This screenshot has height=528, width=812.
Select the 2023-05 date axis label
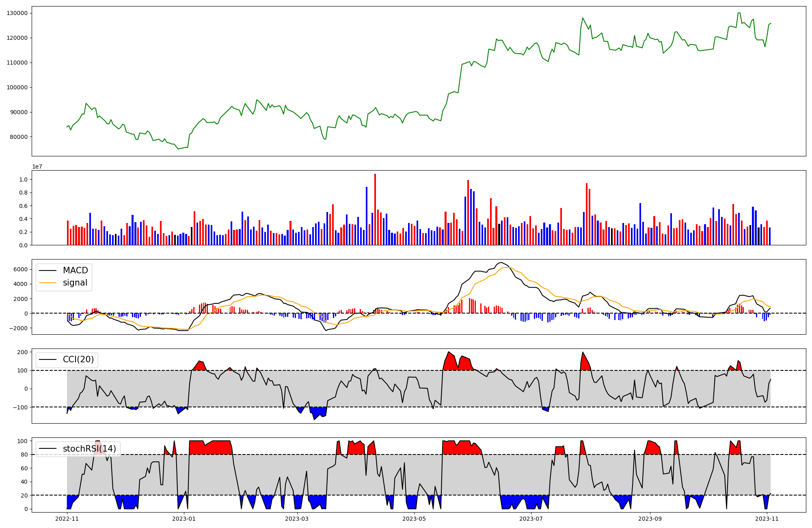(414, 519)
